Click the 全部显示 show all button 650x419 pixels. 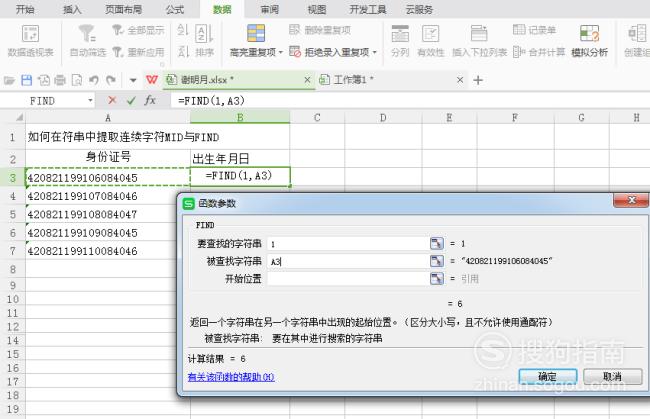pyautogui.click(x=138, y=30)
